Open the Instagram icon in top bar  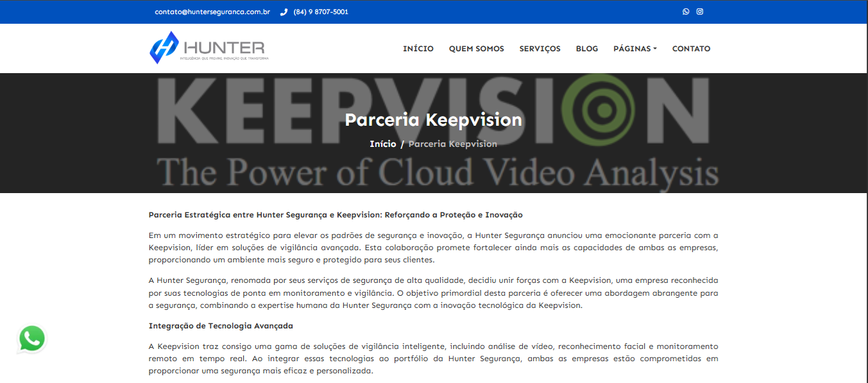700,12
